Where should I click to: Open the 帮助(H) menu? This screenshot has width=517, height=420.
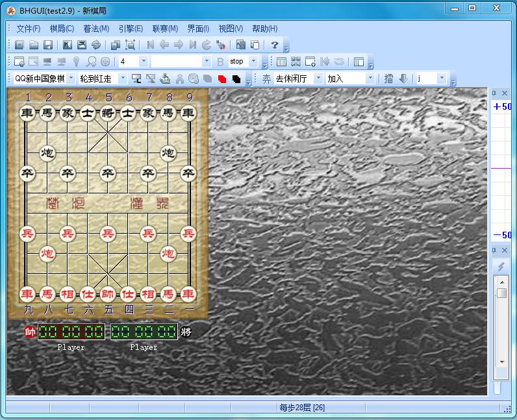click(x=264, y=29)
